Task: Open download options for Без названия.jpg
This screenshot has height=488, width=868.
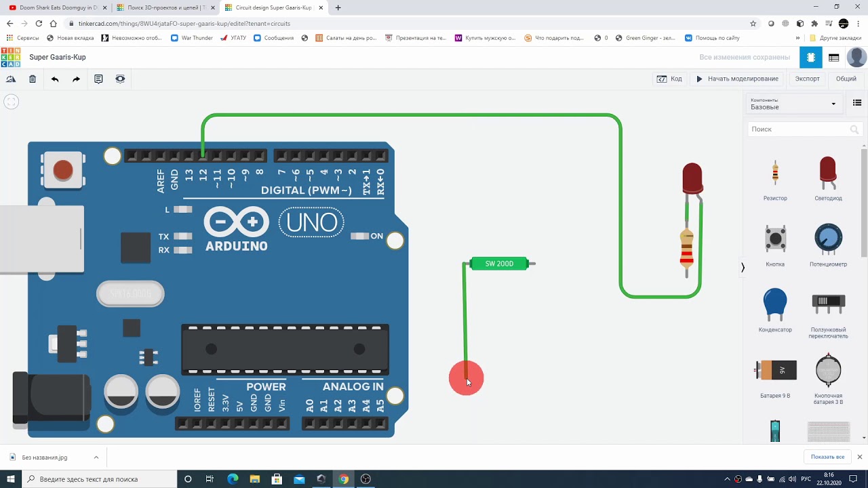Action: point(96,457)
